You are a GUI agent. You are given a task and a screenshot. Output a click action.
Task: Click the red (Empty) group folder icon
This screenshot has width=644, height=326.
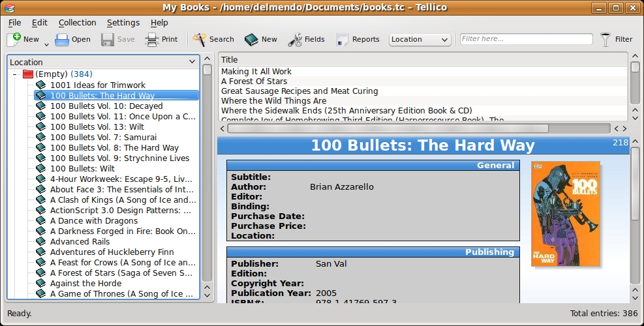pyautogui.click(x=28, y=74)
